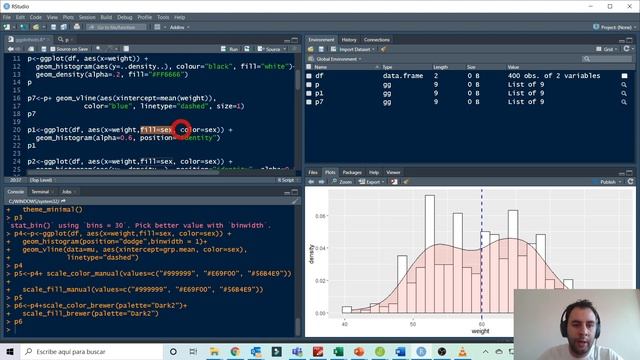Clear the console with the broom icon
This screenshot has height=360, width=640.
click(x=295, y=201)
